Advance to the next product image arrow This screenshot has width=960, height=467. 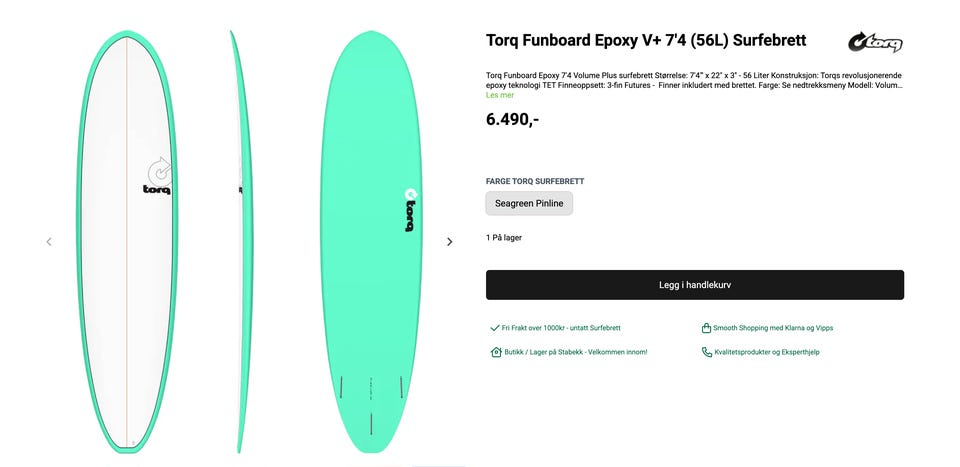click(449, 241)
